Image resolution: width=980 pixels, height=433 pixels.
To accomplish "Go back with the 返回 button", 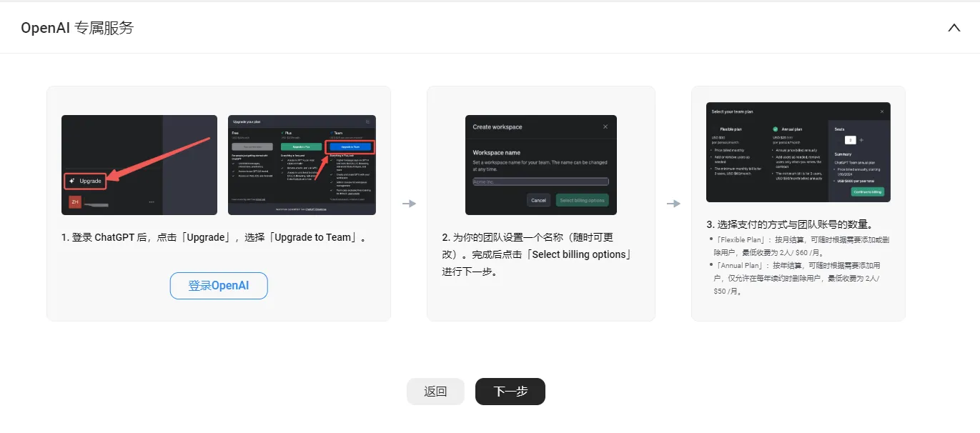I will (x=435, y=392).
